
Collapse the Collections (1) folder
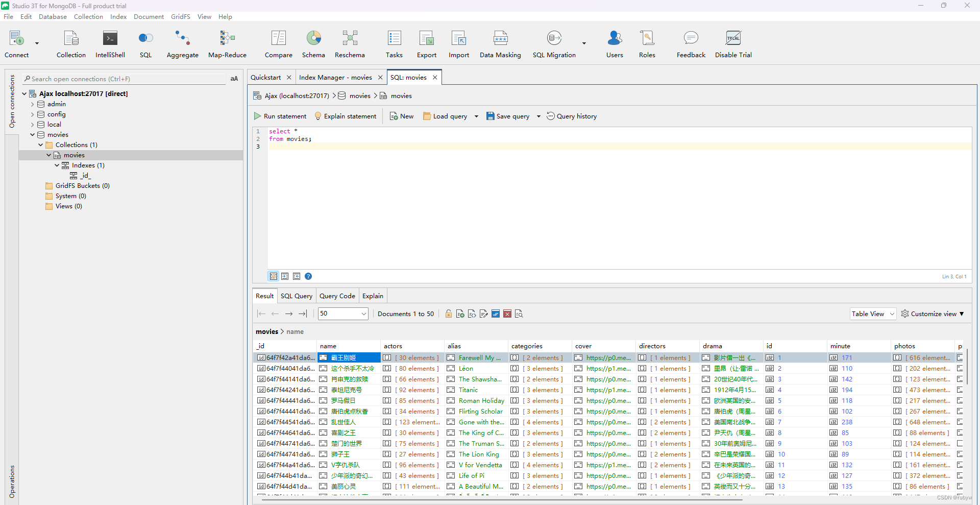[40, 145]
